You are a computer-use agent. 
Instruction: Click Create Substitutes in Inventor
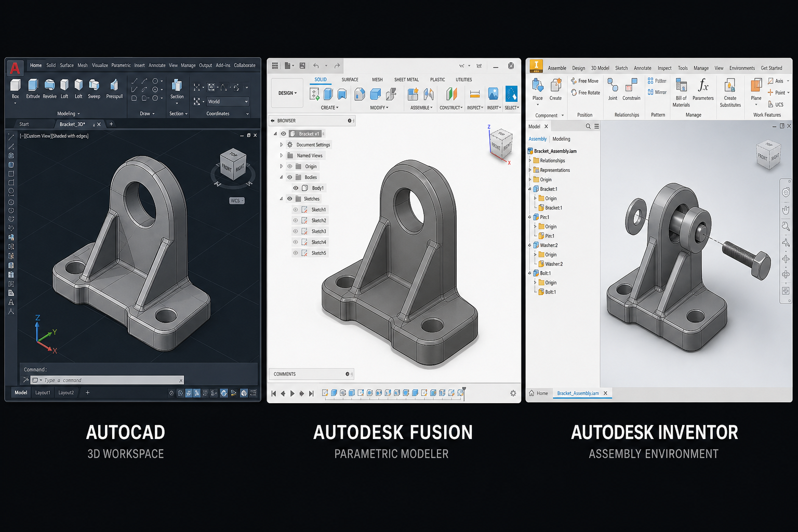coord(730,92)
